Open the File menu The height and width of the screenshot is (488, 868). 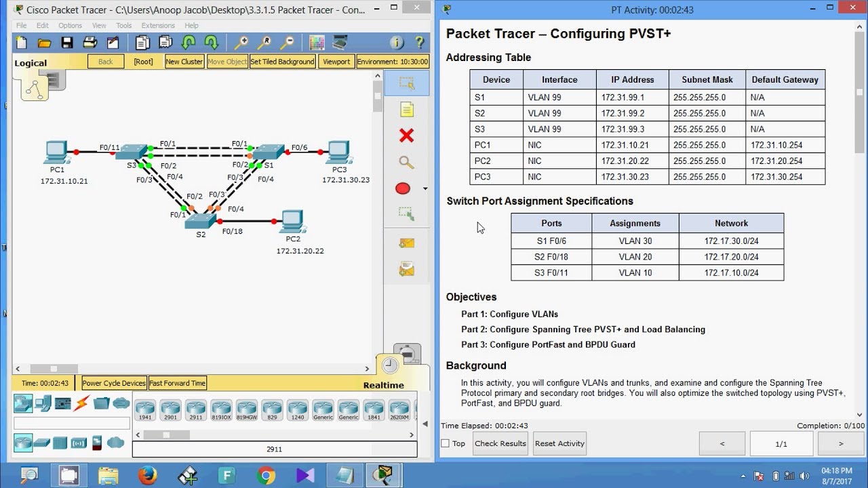(x=22, y=26)
